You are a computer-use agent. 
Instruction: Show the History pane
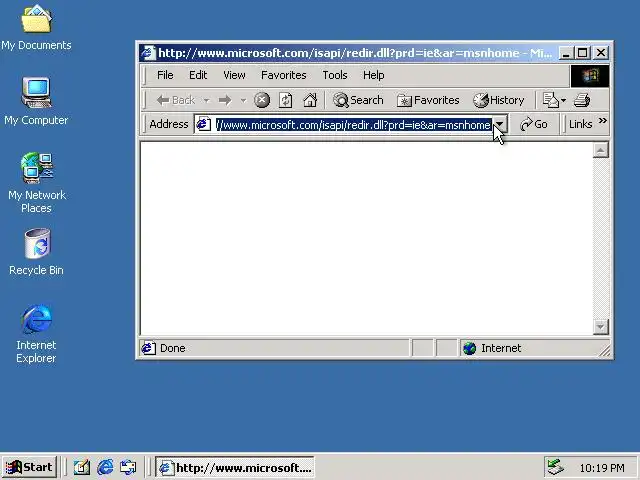tap(498, 100)
